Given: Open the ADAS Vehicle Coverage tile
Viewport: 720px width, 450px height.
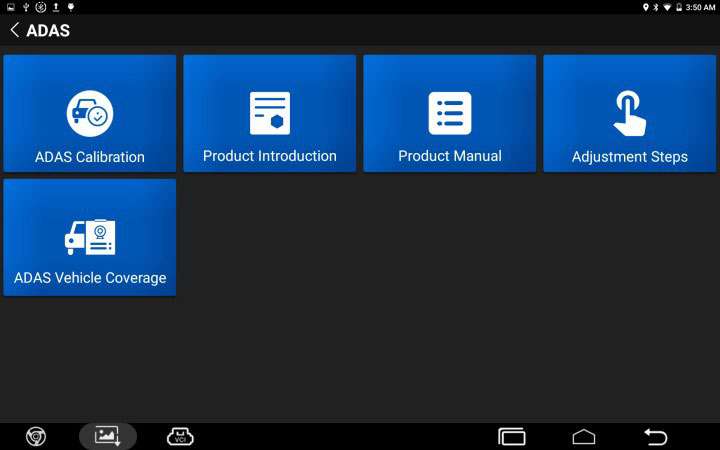Looking at the screenshot, I should click(90, 237).
